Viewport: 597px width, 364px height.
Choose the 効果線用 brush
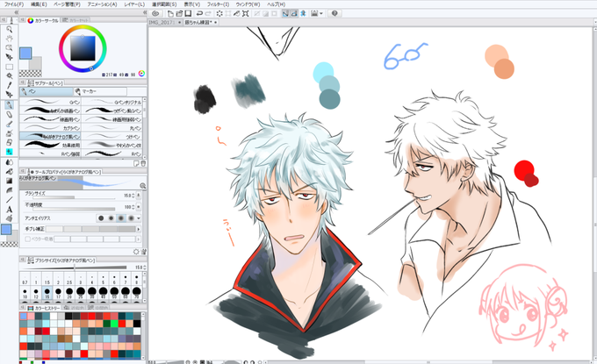(50, 145)
